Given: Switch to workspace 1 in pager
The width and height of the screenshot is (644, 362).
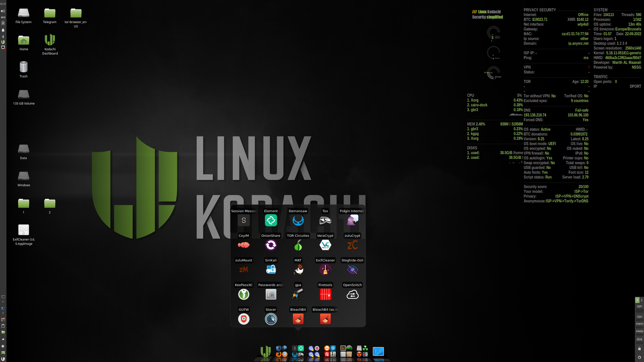Looking at the screenshot, I should point(637,300).
